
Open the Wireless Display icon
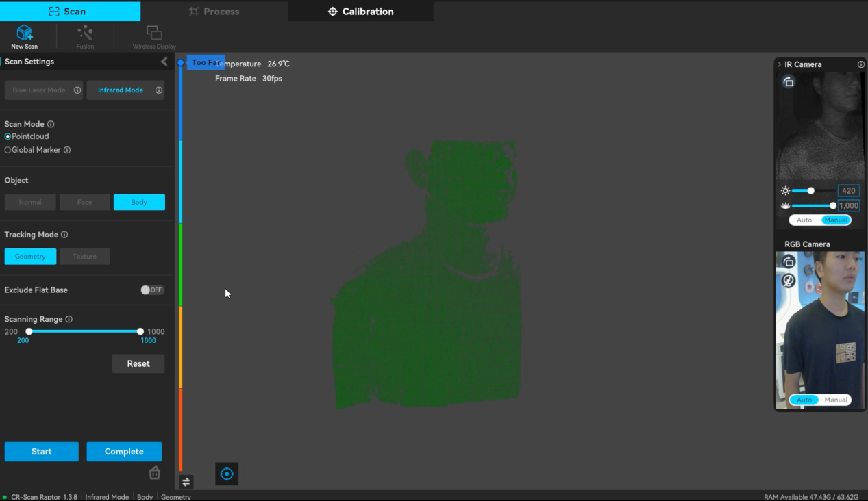[x=154, y=34]
